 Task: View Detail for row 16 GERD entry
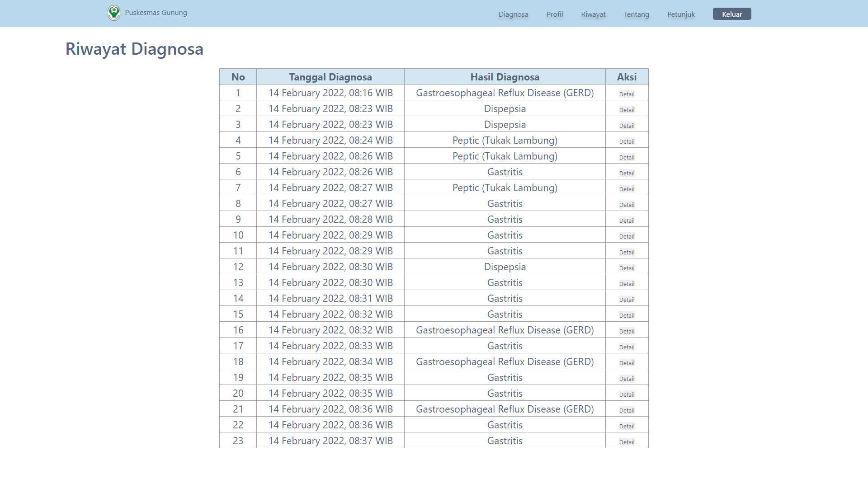(627, 331)
